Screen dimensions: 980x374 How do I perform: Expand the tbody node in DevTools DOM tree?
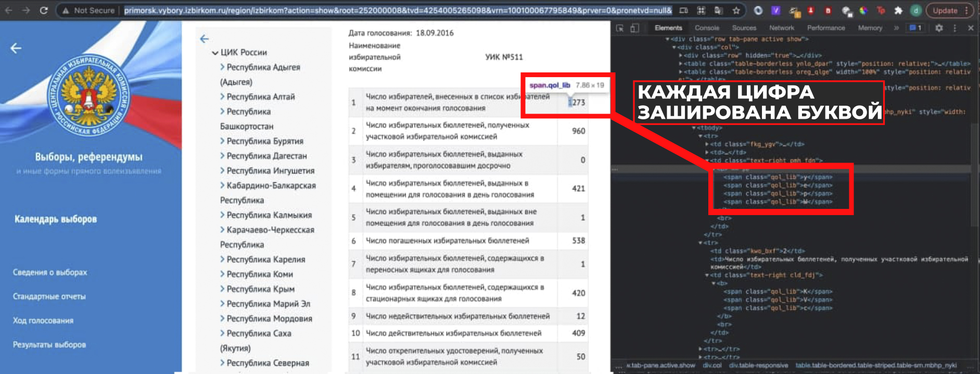tap(694, 128)
